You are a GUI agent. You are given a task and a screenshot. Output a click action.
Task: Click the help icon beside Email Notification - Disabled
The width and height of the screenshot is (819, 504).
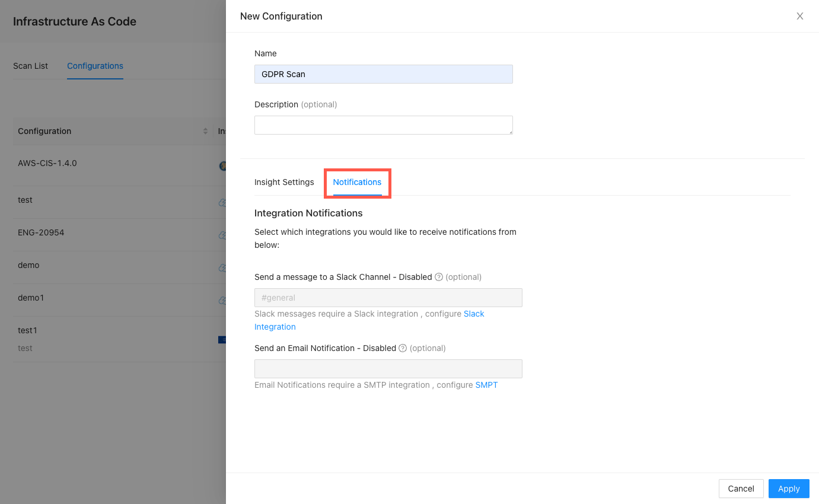point(403,348)
